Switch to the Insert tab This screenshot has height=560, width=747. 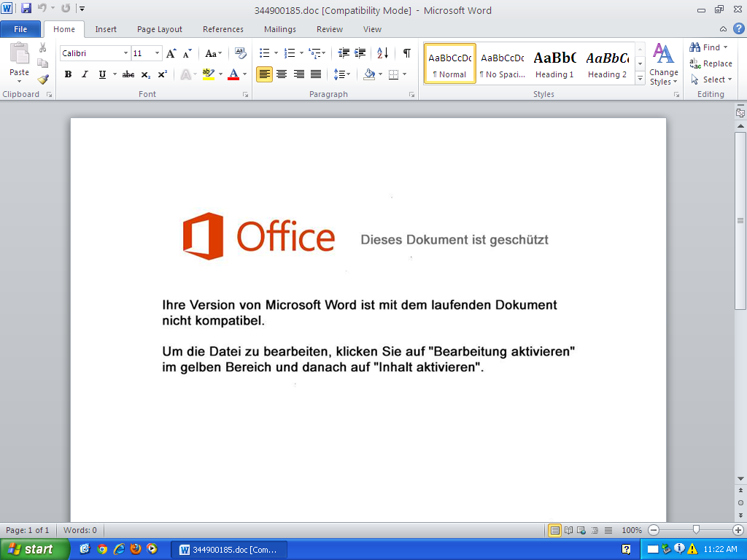click(x=106, y=29)
